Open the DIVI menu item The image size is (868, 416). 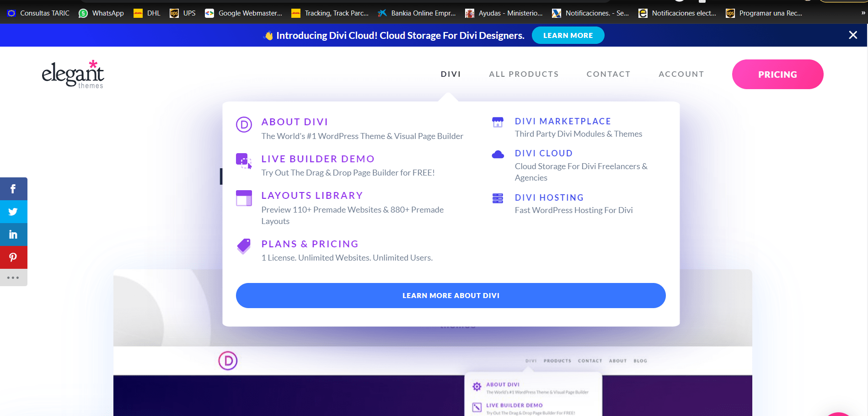(x=450, y=74)
